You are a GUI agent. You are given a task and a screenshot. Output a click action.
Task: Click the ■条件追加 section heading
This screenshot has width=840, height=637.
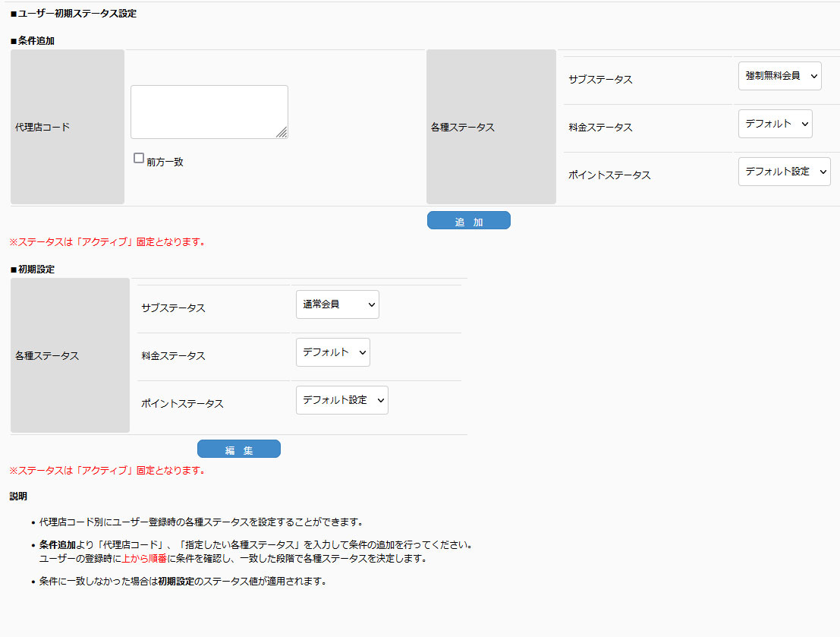tap(33, 41)
